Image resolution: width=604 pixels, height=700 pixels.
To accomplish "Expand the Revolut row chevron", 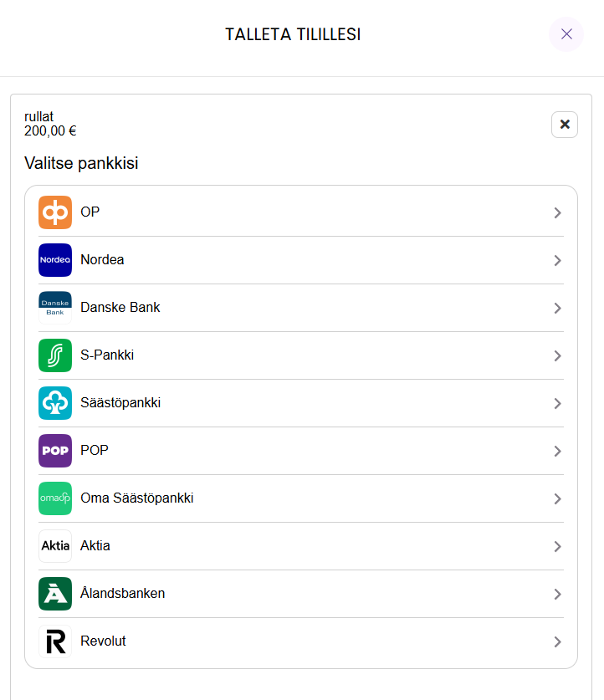I will (557, 641).
